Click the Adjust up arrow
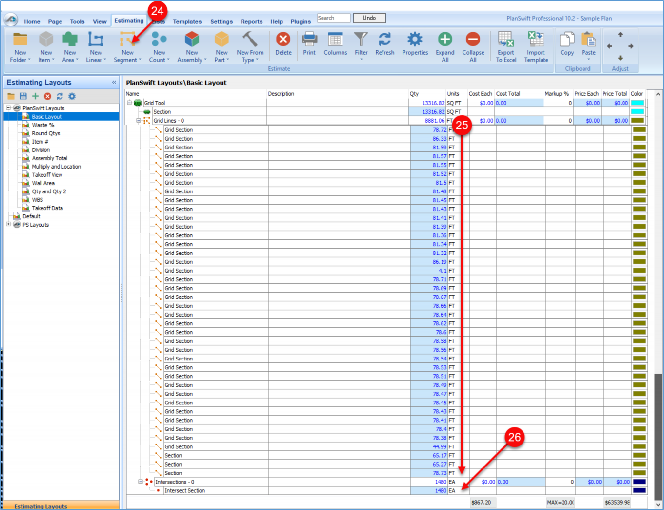664x510 pixels. click(620, 35)
